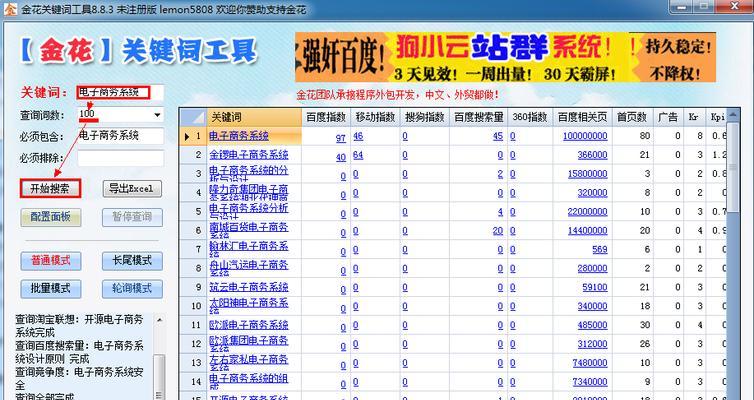Viewport: 754px width, 400px height.
Task: Click the 100000000 related pages link
Action: [x=584, y=137]
